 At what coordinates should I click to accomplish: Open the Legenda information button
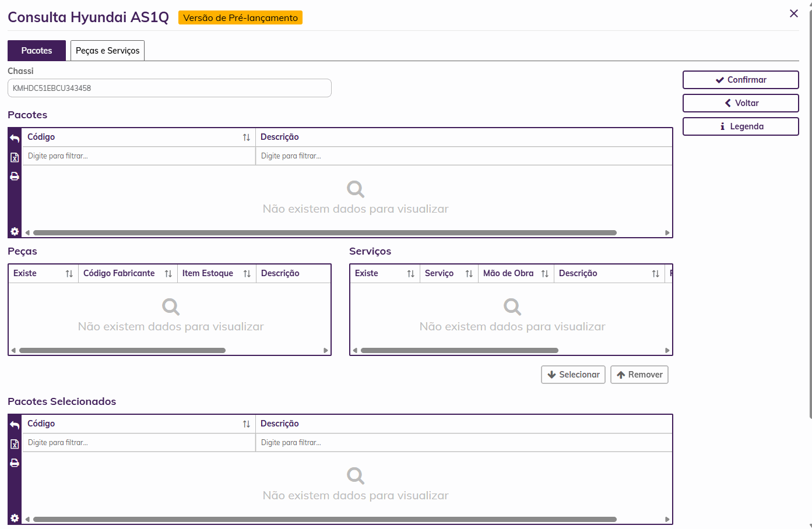click(x=741, y=126)
